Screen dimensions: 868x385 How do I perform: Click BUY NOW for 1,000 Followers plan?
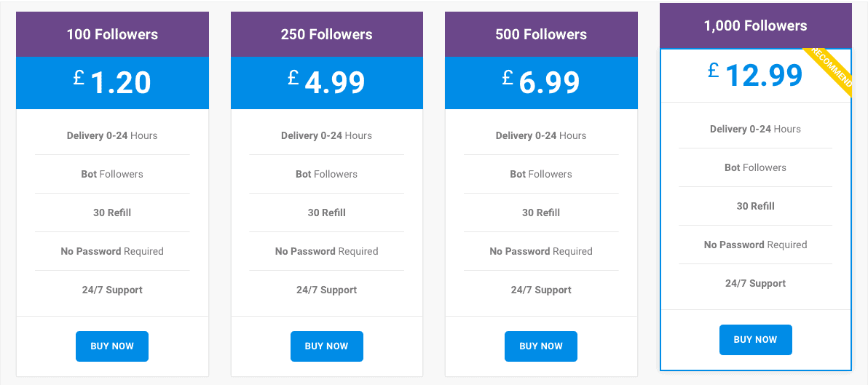pyautogui.click(x=756, y=340)
